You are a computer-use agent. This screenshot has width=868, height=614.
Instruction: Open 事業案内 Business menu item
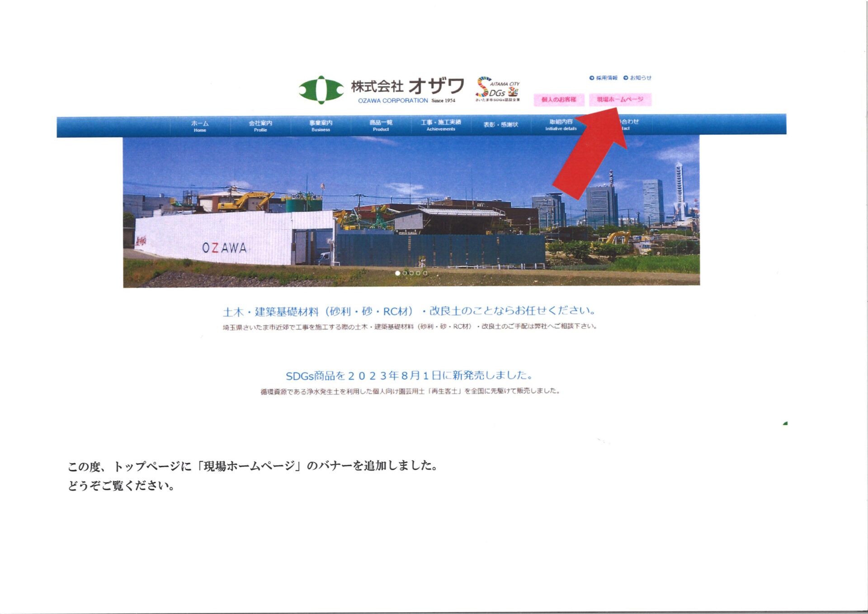(321, 125)
